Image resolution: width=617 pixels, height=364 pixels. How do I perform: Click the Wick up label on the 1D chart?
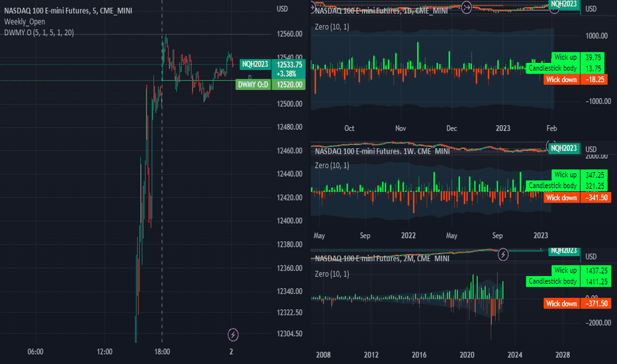tap(565, 57)
